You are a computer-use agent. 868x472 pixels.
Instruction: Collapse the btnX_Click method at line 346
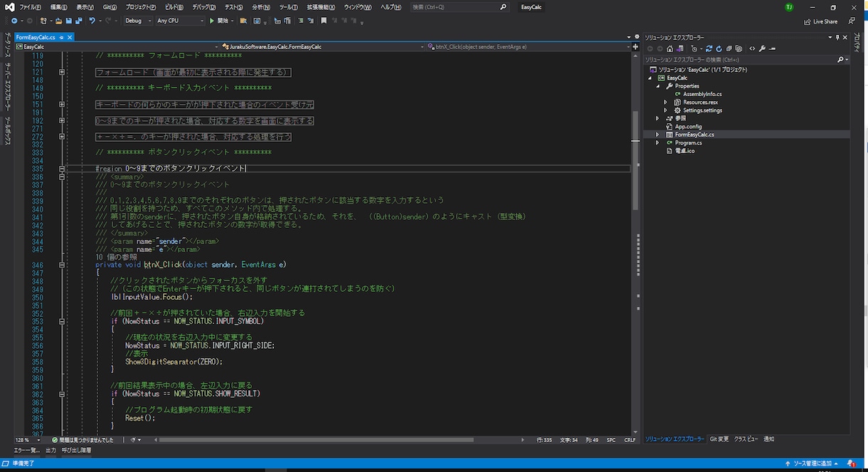(63, 264)
